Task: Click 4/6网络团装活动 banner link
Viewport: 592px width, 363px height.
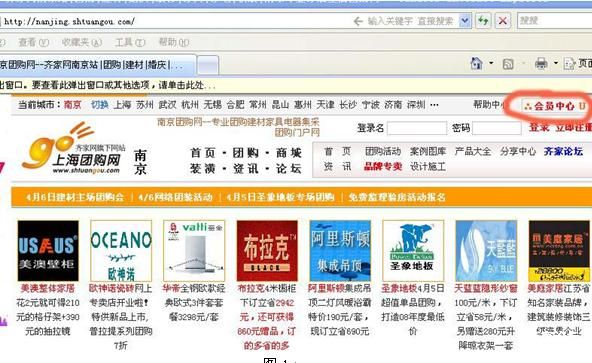Action: click(x=175, y=197)
